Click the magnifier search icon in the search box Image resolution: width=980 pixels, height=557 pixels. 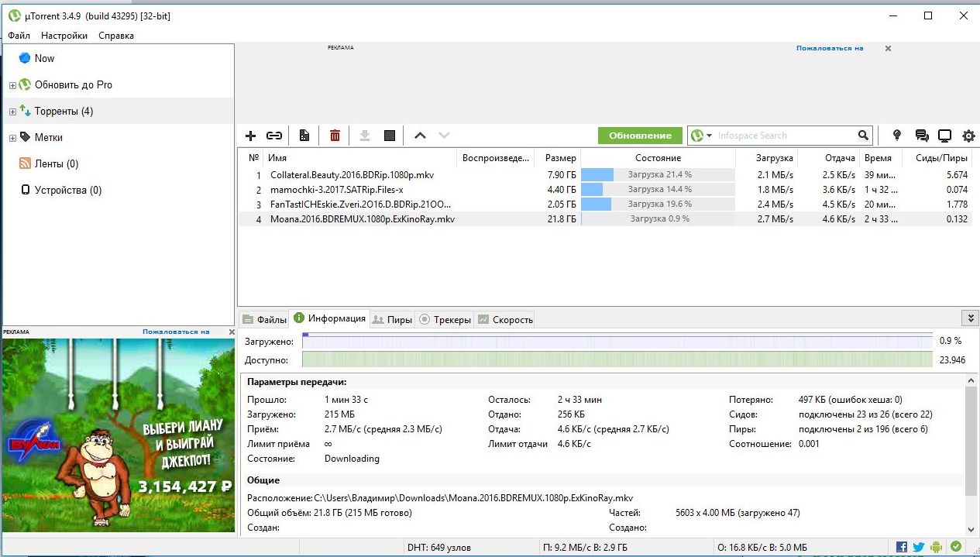click(864, 136)
